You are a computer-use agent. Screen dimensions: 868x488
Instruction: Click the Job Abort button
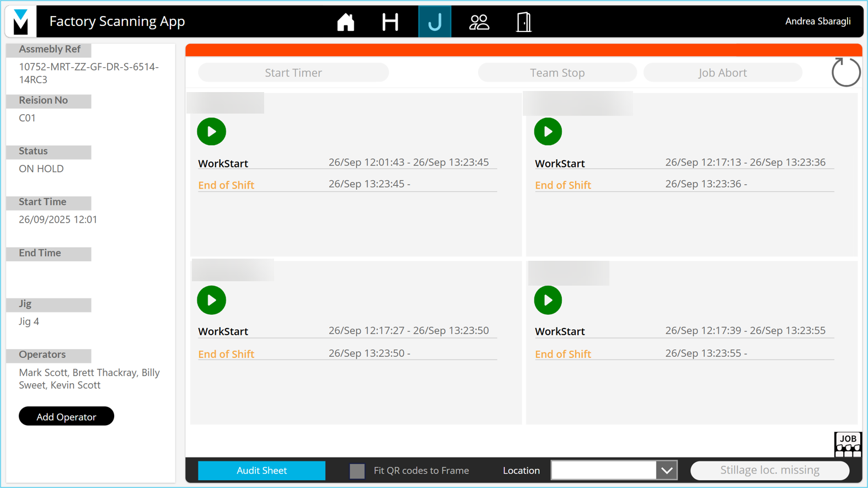click(x=722, y=72)
